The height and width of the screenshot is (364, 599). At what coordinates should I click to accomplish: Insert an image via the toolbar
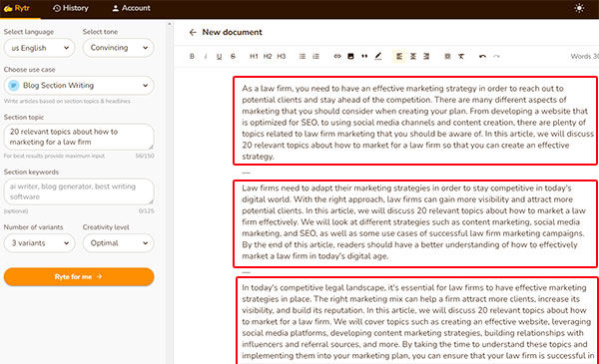coord(350,57)
